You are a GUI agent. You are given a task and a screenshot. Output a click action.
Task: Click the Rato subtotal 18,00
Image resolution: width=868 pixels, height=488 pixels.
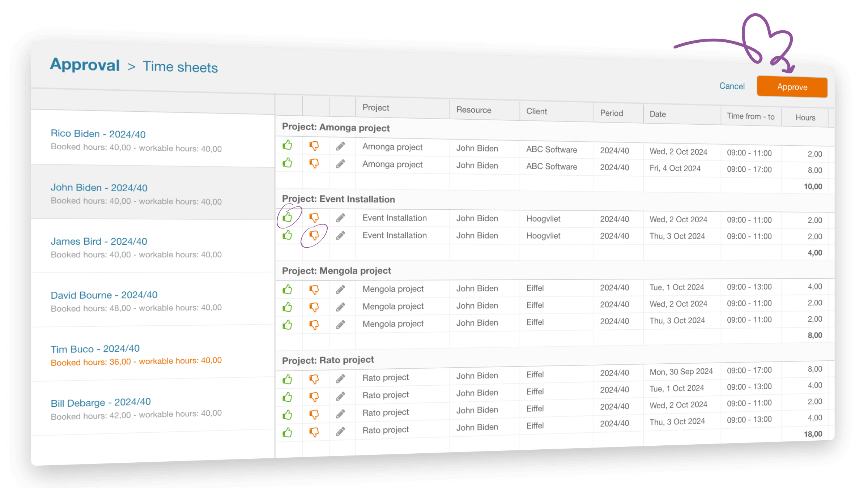(x=813, y=434)
